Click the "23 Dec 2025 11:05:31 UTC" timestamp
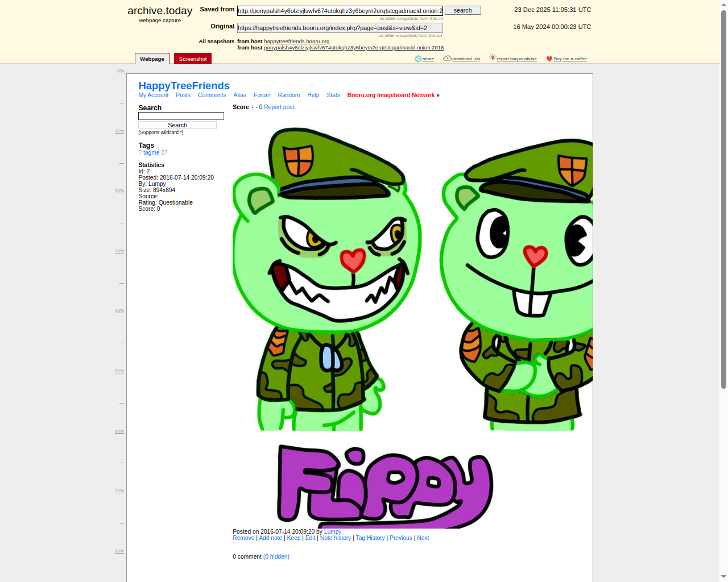The image size is (728, 582). tap(553, 10)
